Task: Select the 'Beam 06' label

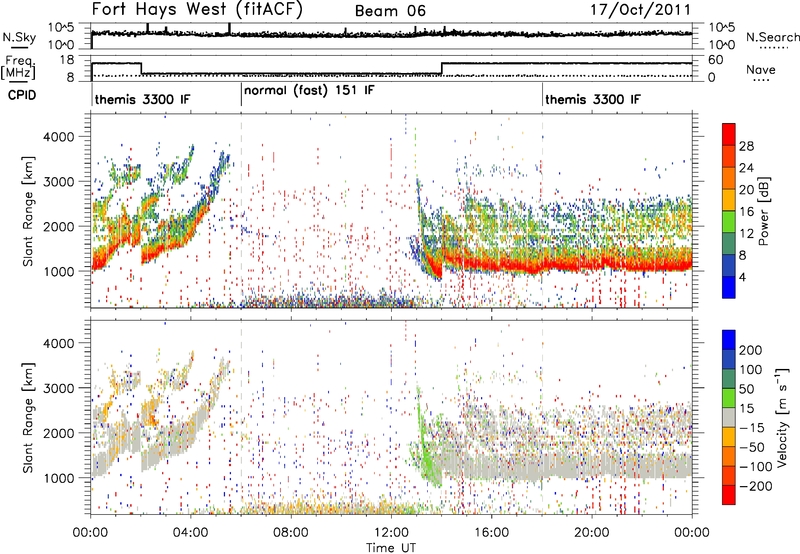Action: pos(390,11)
